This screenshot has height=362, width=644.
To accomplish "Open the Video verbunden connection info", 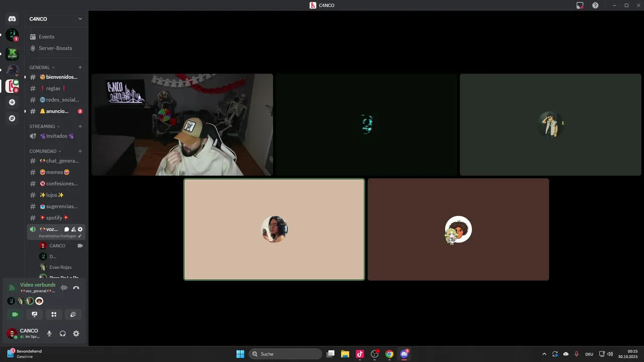I will click(x=37, y=285).
